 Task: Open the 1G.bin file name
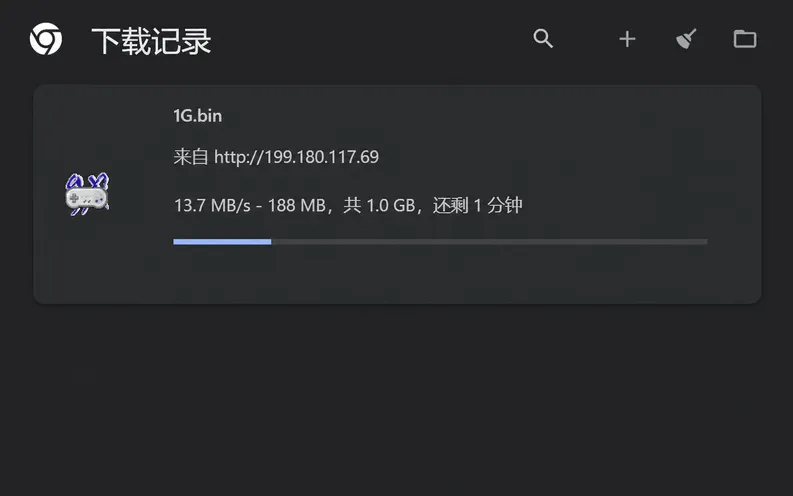point(198,116)
